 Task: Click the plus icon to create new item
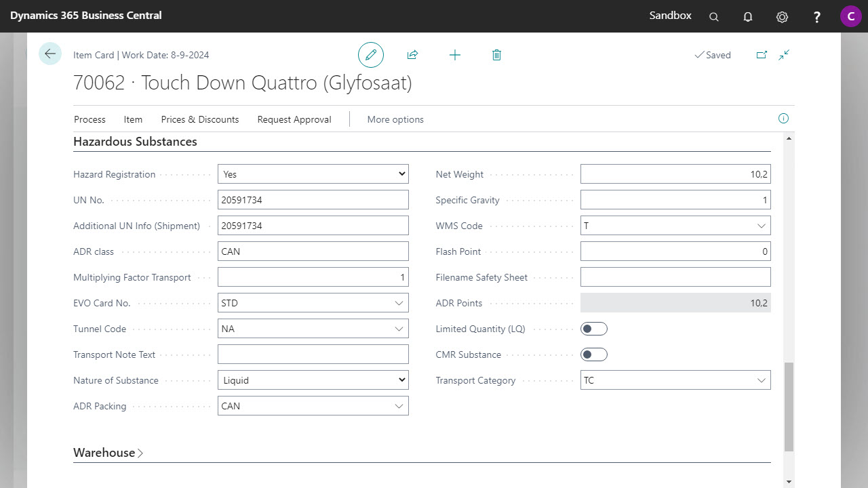tap(455, 55)
